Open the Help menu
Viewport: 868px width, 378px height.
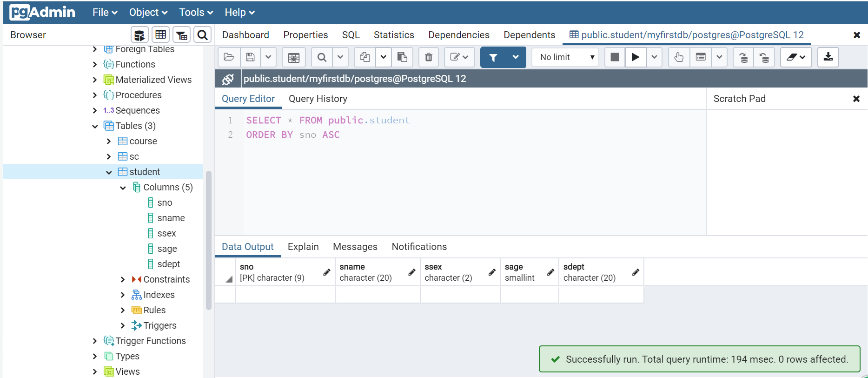[x=239, y=13]
